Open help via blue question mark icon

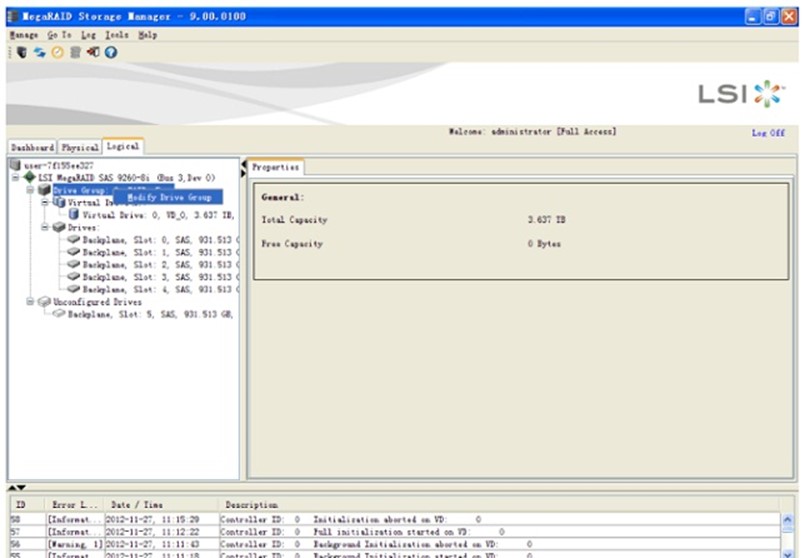[x=110, y=52]
